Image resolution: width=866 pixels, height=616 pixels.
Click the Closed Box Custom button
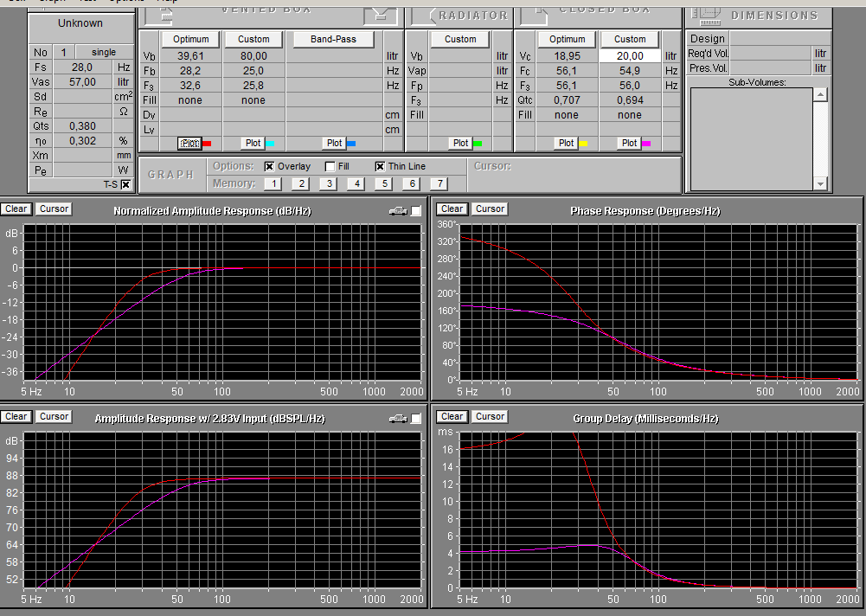point(630,39)
